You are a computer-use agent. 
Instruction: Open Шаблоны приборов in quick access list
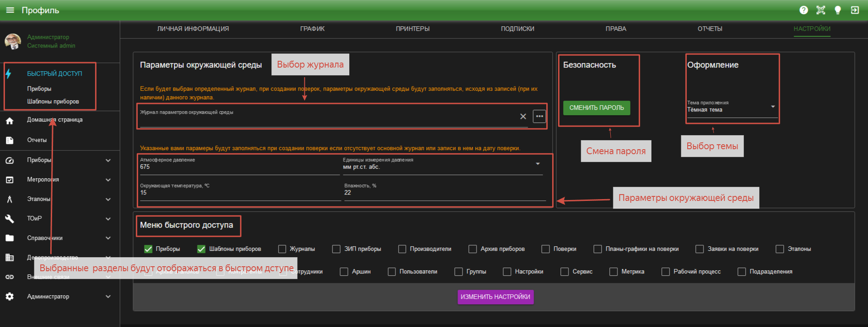(x=53, y=102)
